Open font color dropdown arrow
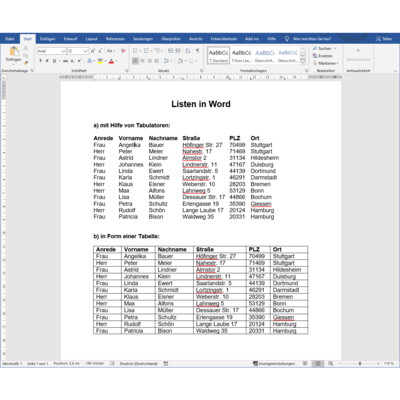 click(x=116, y=61)
